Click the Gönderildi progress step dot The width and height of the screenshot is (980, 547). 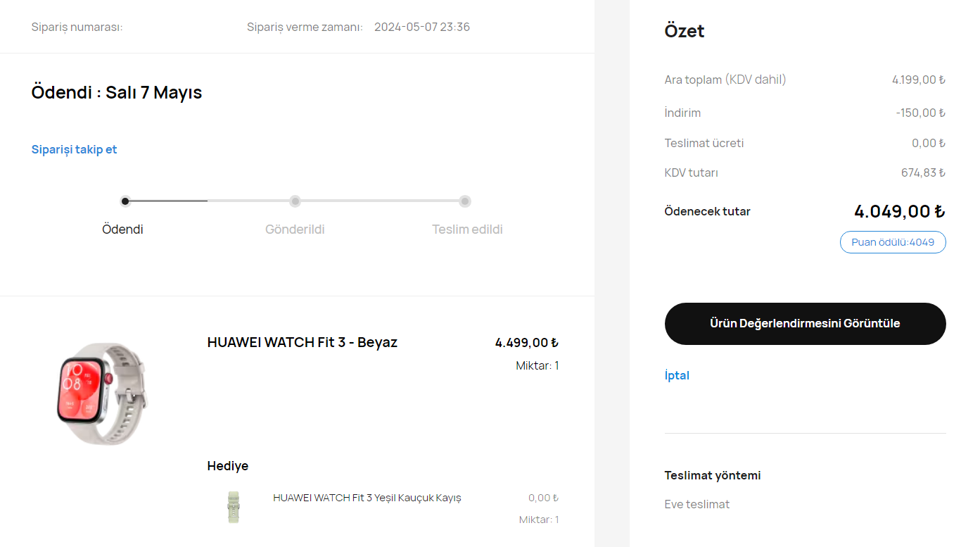pyautogui.click(x=295, y=201)
